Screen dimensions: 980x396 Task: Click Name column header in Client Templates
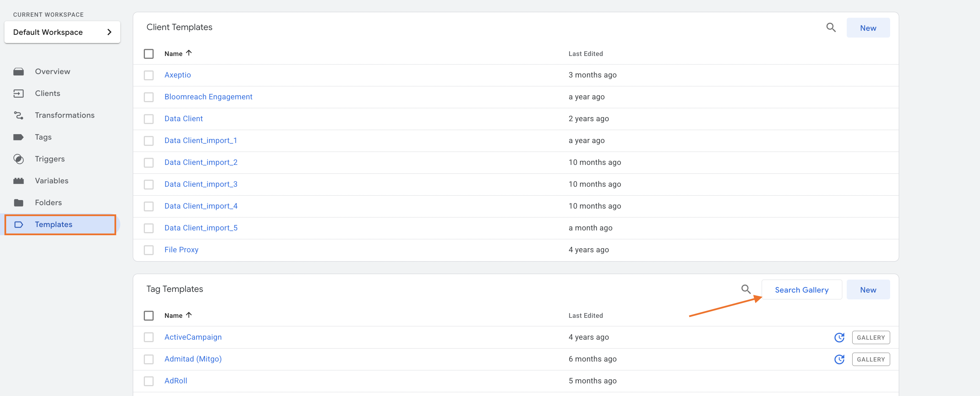(173, 54)
